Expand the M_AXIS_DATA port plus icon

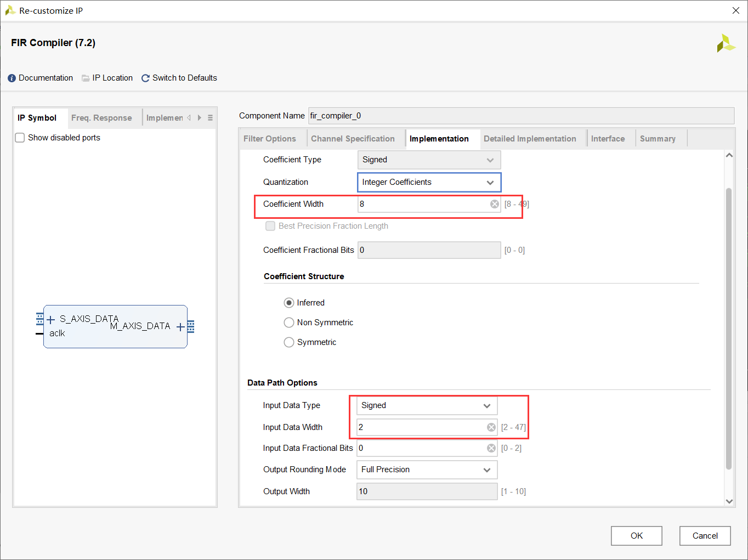click(180, 327)
